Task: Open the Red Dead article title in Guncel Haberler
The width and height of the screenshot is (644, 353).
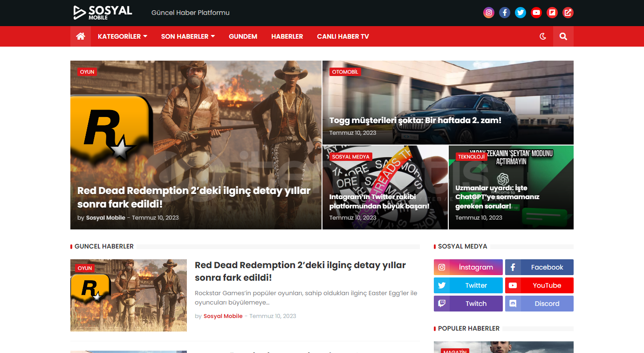Action: coord(300,271)
